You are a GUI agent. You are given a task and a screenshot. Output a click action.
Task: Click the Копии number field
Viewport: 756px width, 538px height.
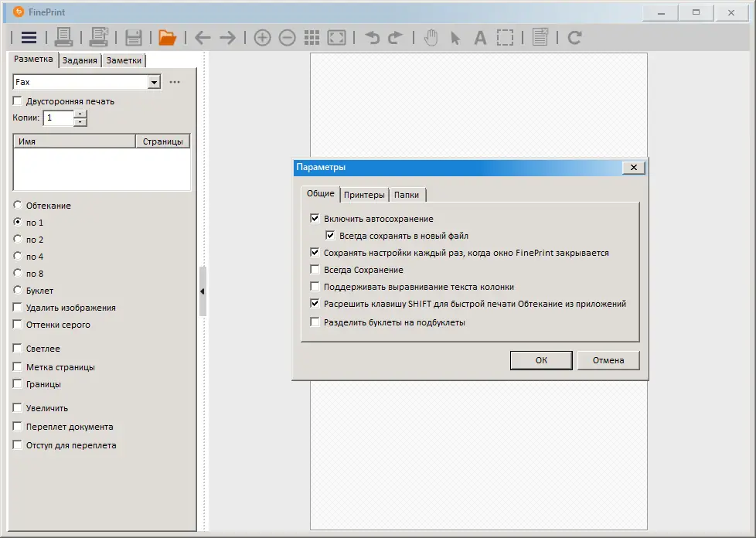coord(58,118)
